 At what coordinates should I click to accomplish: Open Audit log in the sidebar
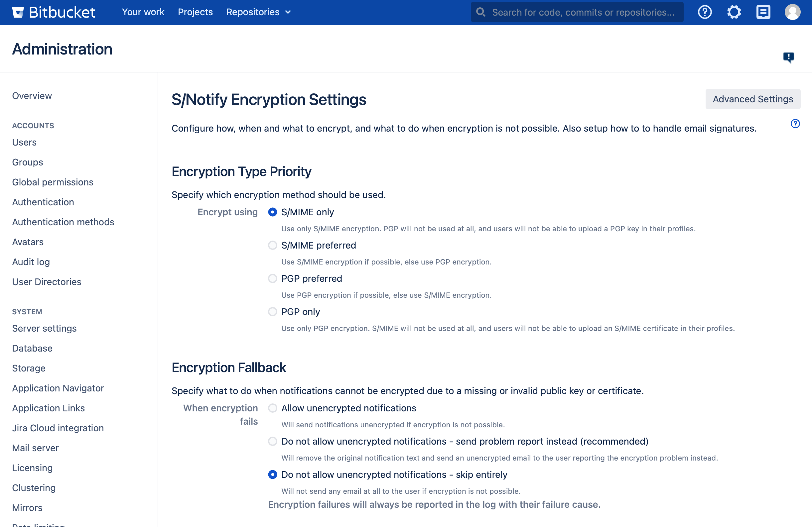coord(31,262)
